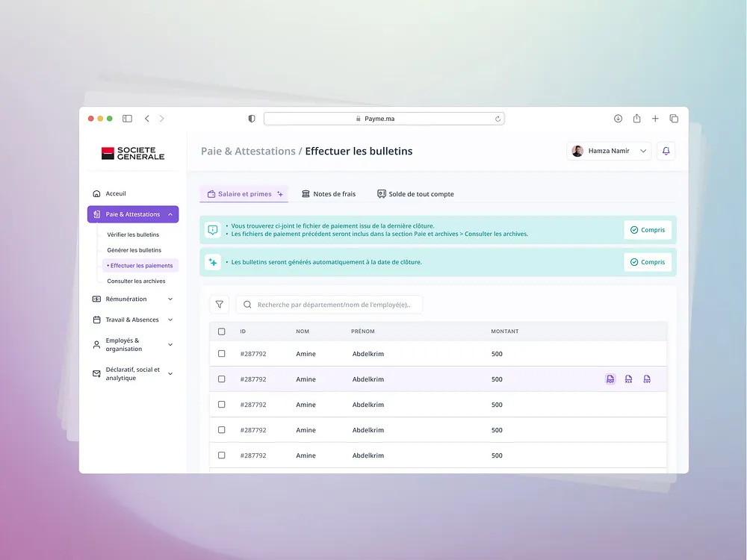
Task: Go to Acceuil in sidebar
Action: 116,193
